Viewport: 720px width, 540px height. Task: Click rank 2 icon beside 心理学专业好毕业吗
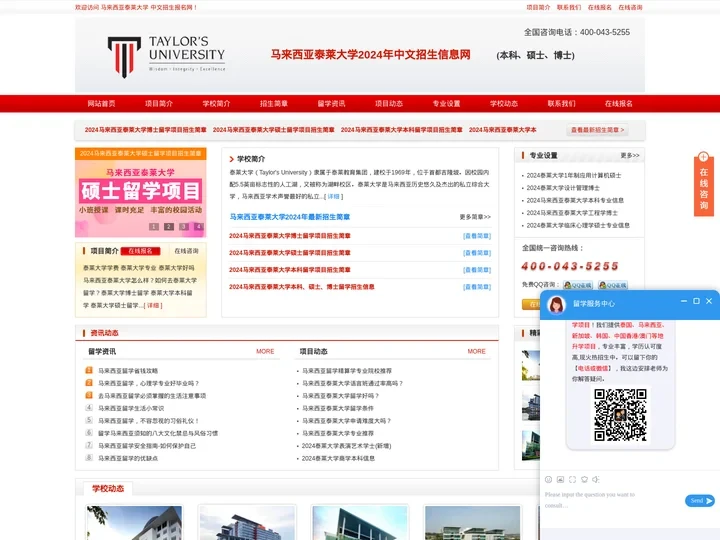(x=89, y=382)
